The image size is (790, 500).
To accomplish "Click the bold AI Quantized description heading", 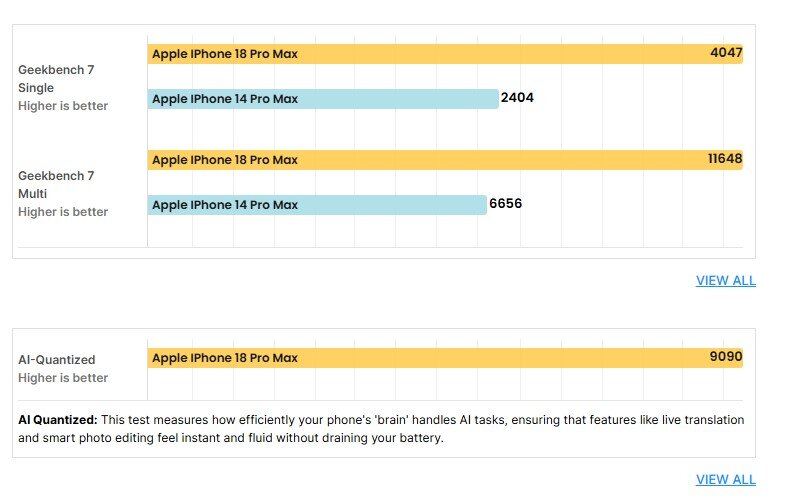I will (x=57, y=420).
